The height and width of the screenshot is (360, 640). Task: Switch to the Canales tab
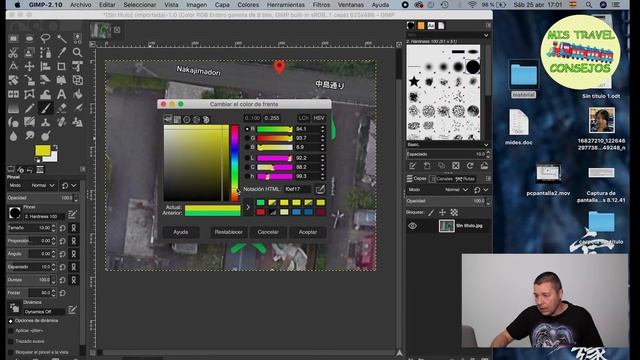point(441,179)
